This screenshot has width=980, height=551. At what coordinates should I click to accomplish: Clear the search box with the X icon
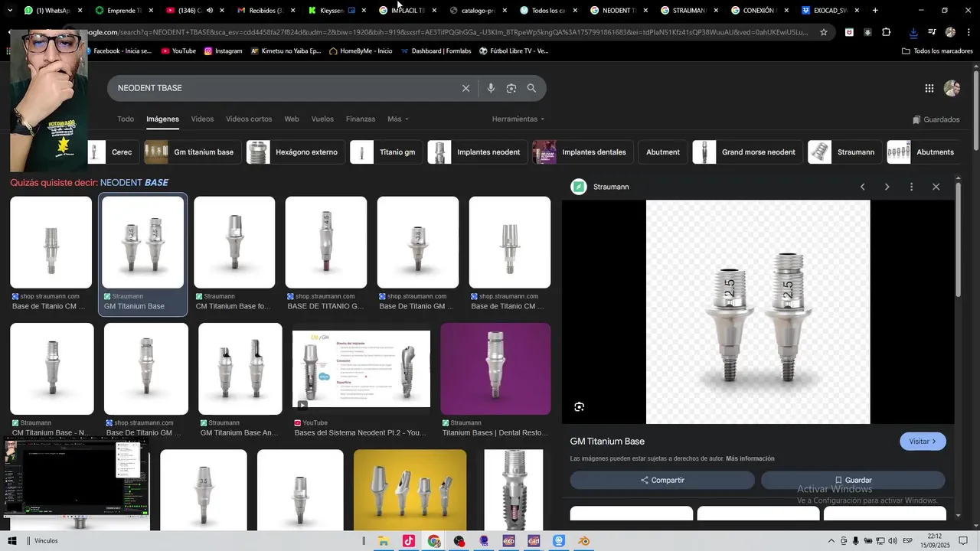coord(465,88)
